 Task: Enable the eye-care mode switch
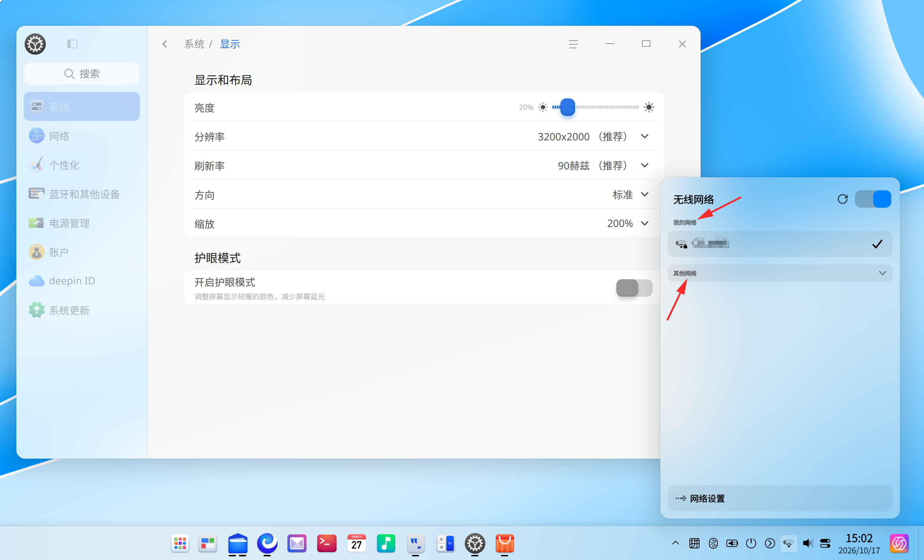[x=634, y=288]
